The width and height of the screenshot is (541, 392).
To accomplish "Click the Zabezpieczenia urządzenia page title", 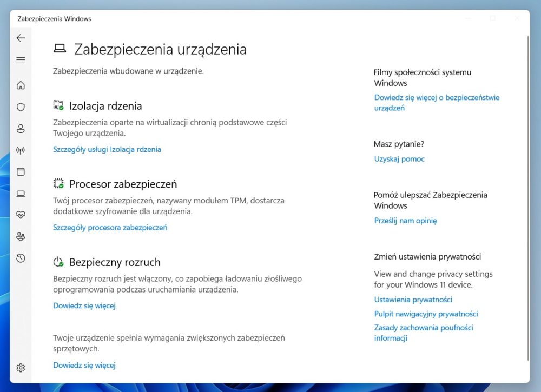I will [161, 49].
